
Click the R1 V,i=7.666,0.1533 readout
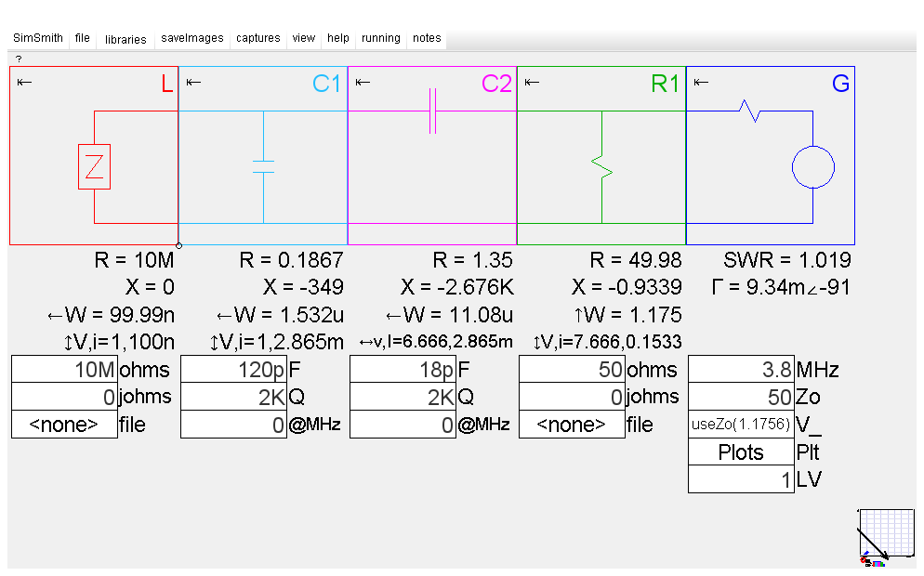tap(608, 342)
